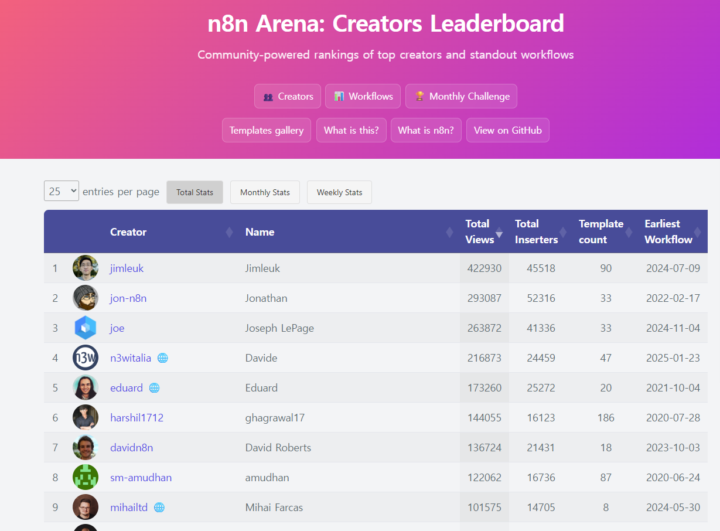Open the mihailtd creator profile link
This screenshot has height=531, width=720.
click(x=129, y=507)
